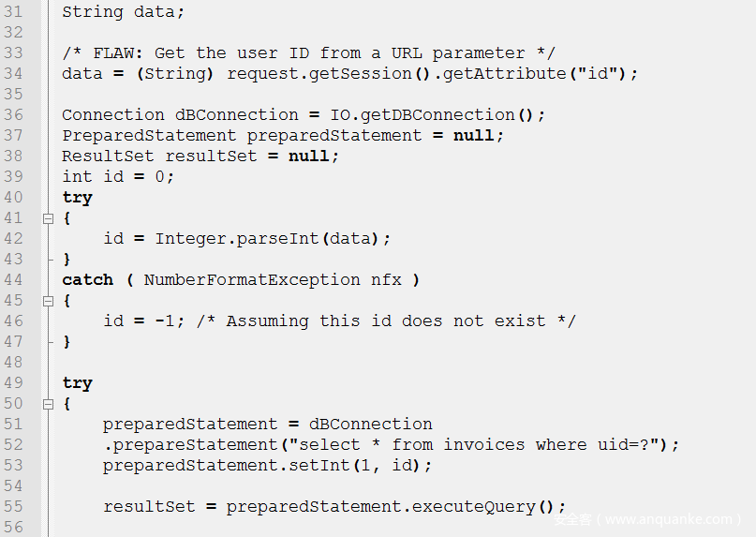Collapse the fold marker at line 41
The width and height of the screenshot is (756, 537).
[x=47, y=218]
